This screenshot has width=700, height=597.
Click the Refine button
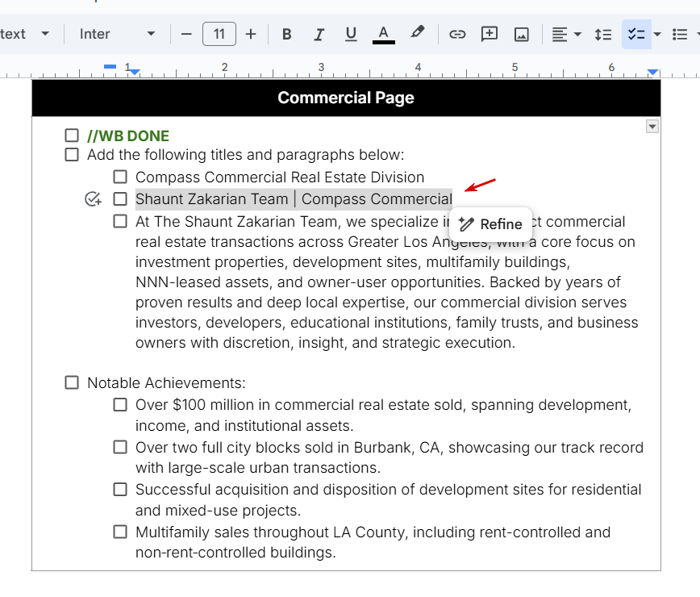tap(490, 224)
